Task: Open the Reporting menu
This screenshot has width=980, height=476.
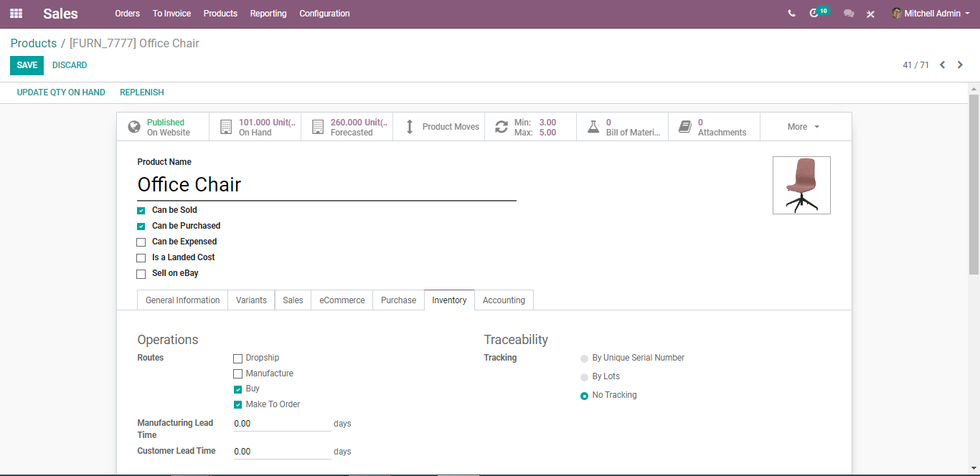Action: pos(268,14)
